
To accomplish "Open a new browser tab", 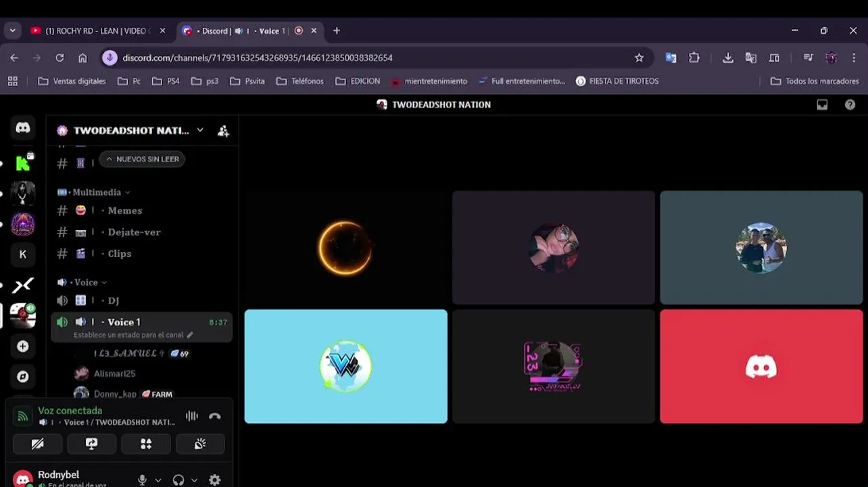I will (x=337, y=31).
